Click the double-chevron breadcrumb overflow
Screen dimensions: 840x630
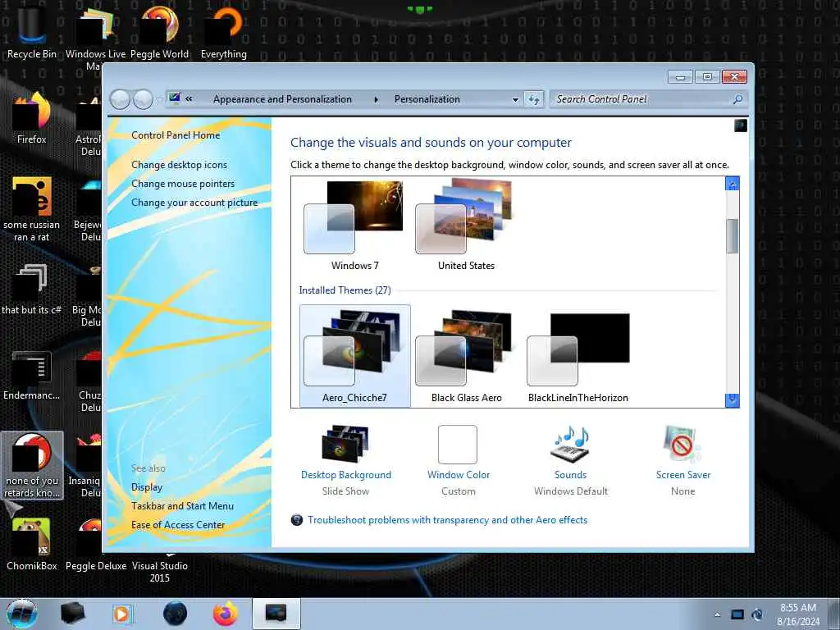pyautogui.click(x=189, y=98)
